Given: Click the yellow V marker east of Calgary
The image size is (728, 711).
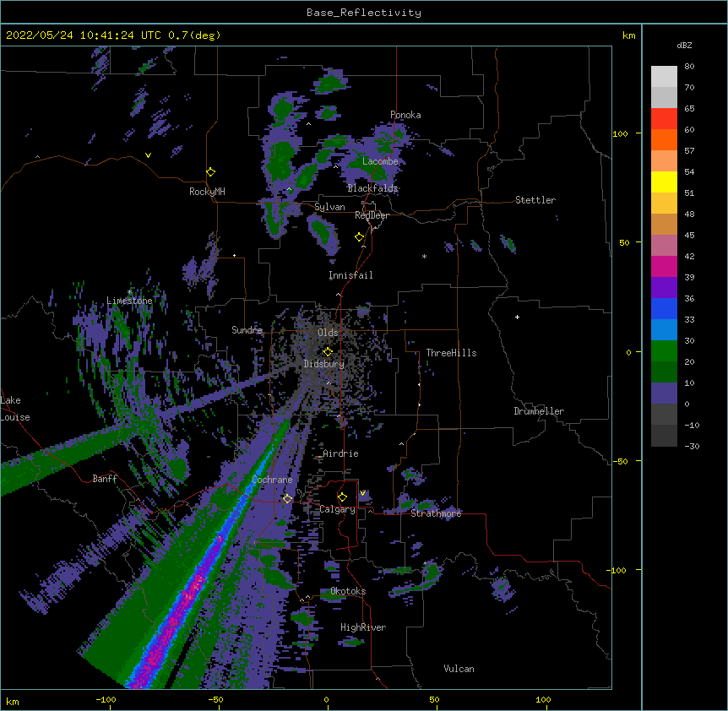Looking at the screenshot, I should pyautogui.click(x=362, y=493).
